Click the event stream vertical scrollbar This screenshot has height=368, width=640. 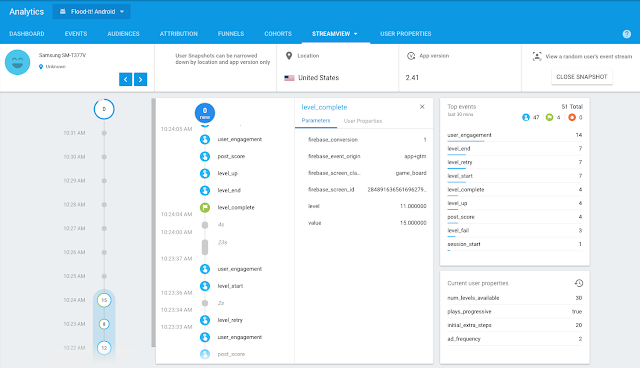[153, 223]
